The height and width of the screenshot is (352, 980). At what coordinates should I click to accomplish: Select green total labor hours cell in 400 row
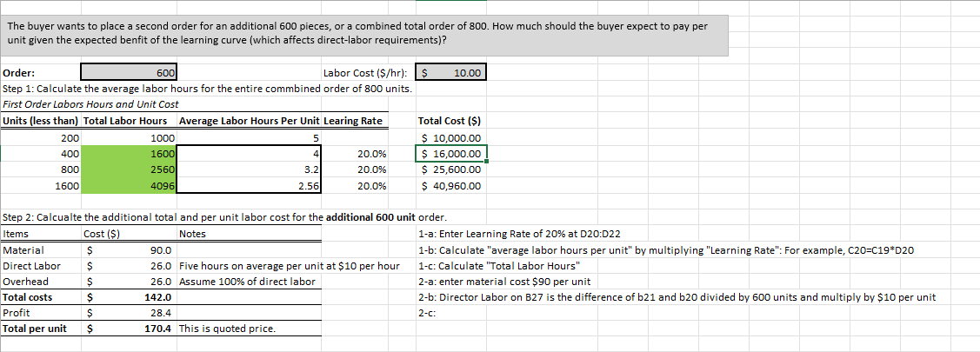(x=130, y=154)
